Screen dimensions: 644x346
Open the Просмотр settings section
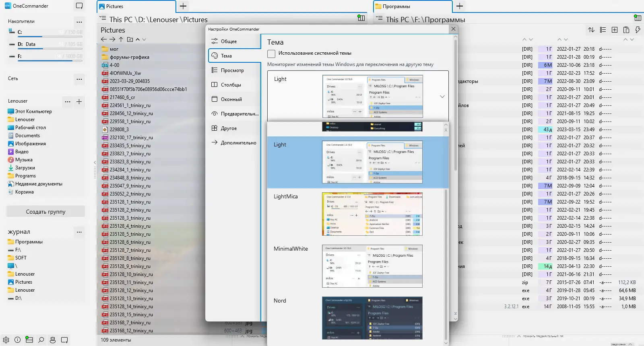point(235,70)
